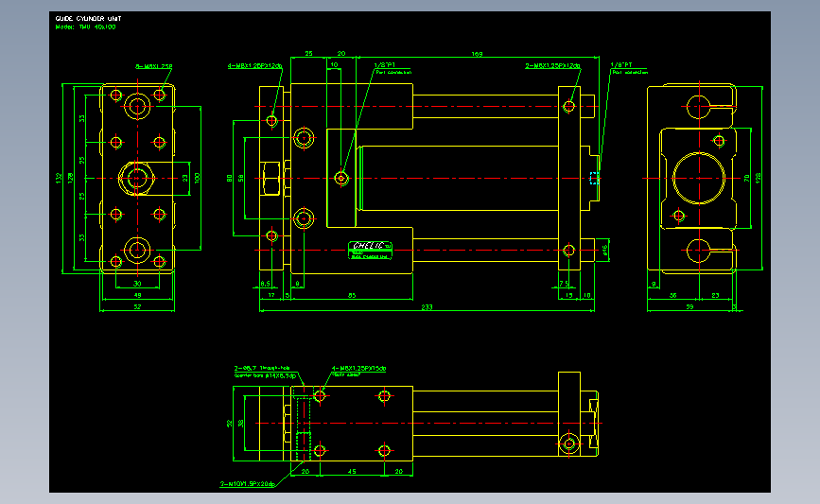This screenshot has width=820, height=504.
Task: Select the 17 plate thickness dimension
Action: [x=271, y=295]
